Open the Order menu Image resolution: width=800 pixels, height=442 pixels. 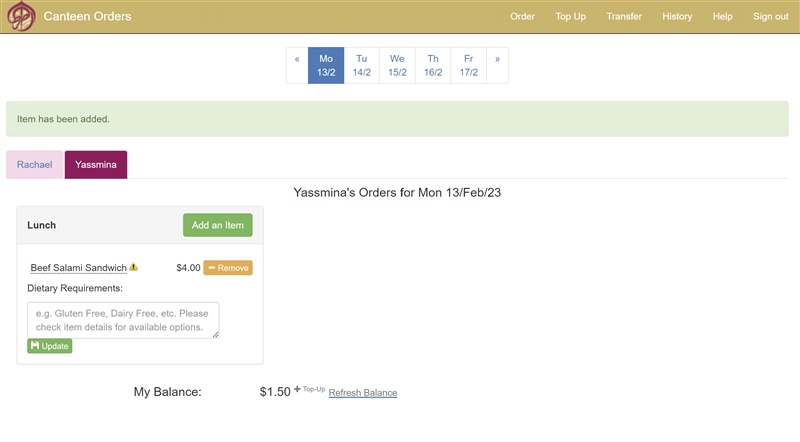point(522,16)
